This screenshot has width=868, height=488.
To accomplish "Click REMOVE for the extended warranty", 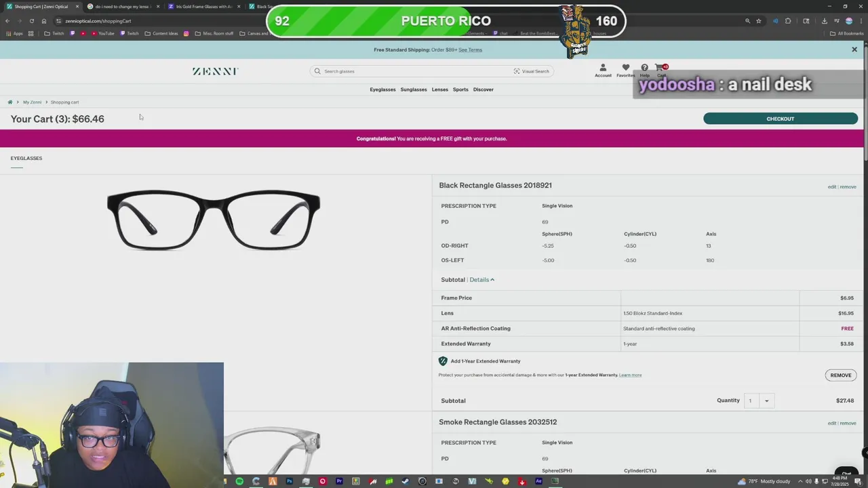I will pyautogui.click(x=841, y=375).
